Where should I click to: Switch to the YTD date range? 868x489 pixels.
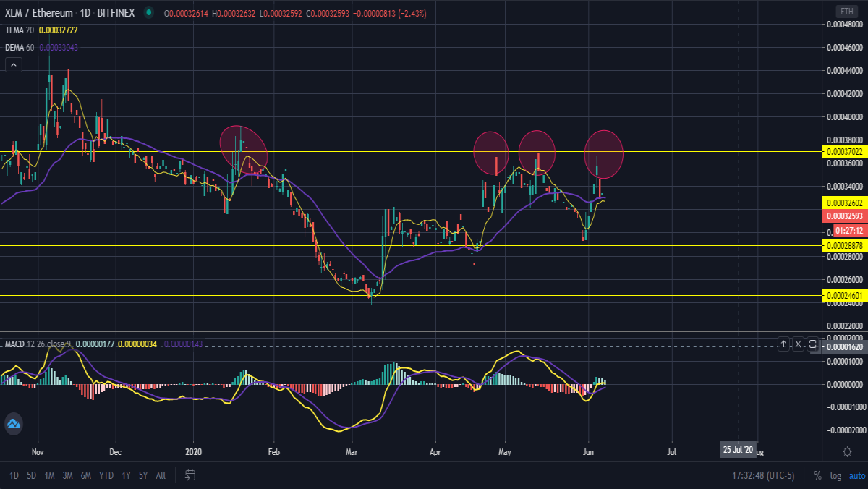coord(106,475)
